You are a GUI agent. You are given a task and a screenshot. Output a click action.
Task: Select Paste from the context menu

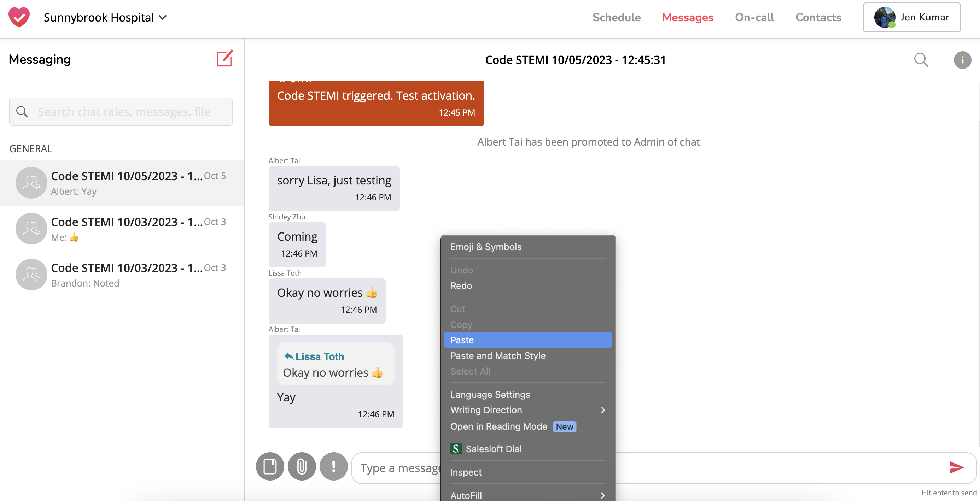click(x=528, y=340)
